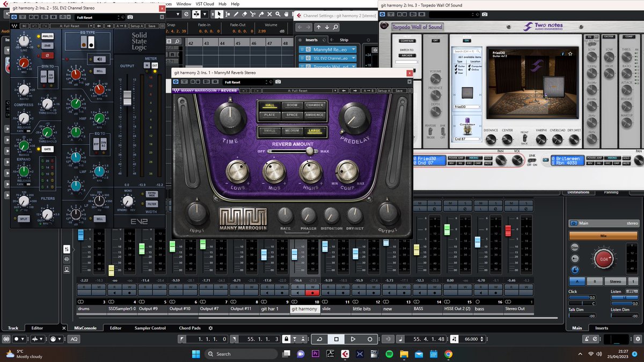Expand the SSL EV2 Channel insert slot dropdown
644x362 pixels.
pyautogui.click(x=353, y=58)
